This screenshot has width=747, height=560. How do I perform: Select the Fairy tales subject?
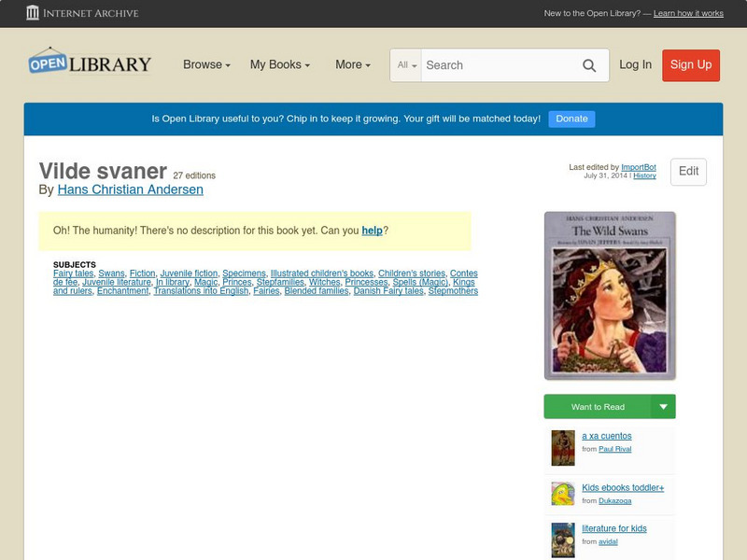click(x=74, y=273)
